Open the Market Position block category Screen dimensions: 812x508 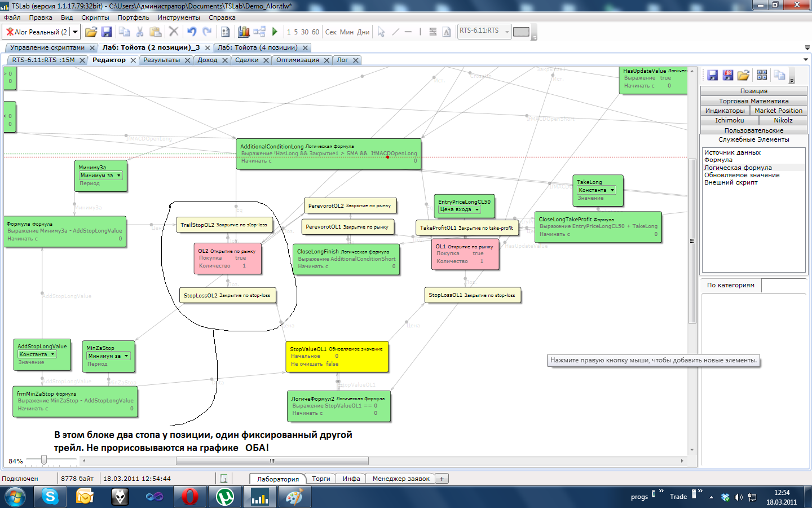(779, 111)
